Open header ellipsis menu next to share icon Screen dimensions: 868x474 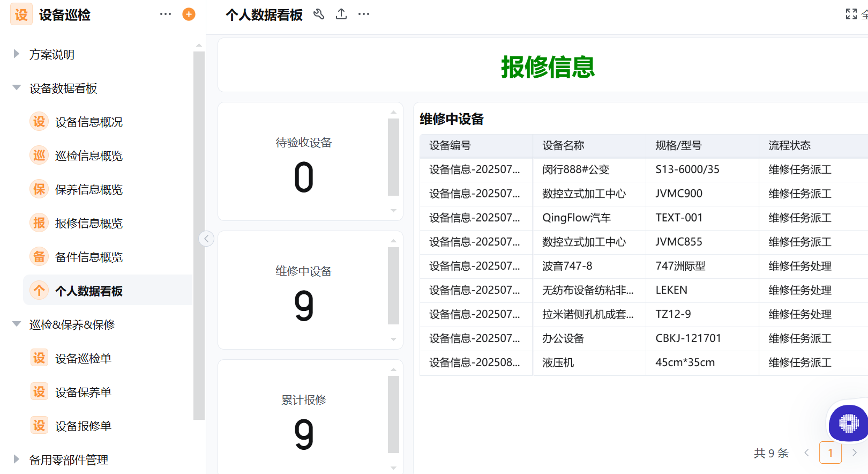[x=364, y=14]
